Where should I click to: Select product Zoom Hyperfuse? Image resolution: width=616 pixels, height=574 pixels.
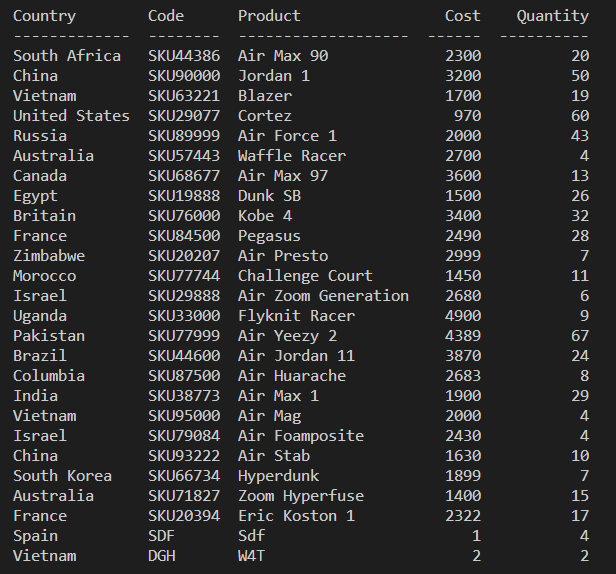coord(301,497)
